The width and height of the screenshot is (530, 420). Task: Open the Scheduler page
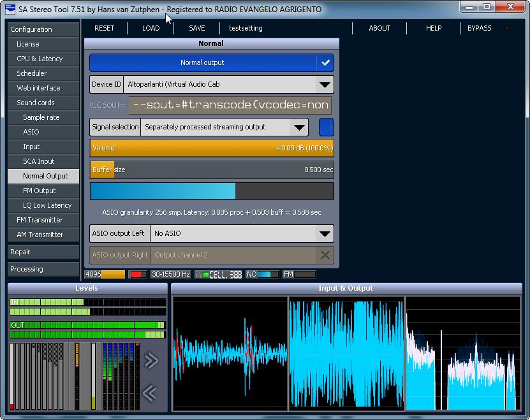(x=43, y=73)
